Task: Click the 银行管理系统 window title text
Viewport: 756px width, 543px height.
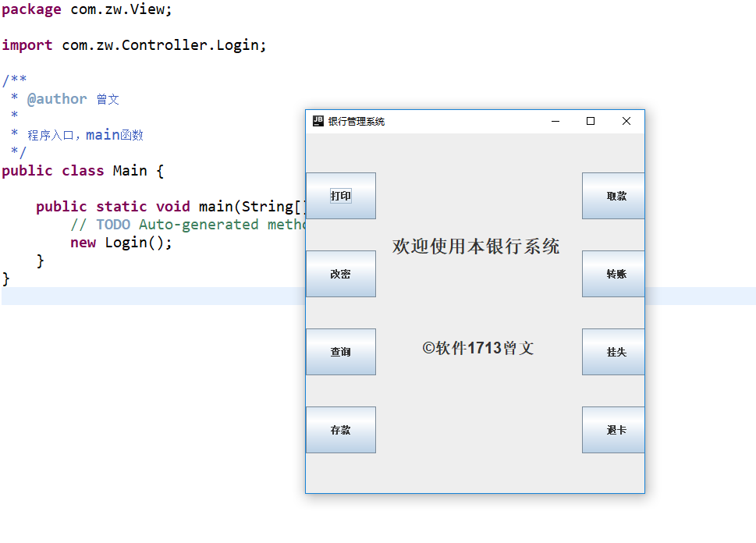Action: (x=357, y=122)
